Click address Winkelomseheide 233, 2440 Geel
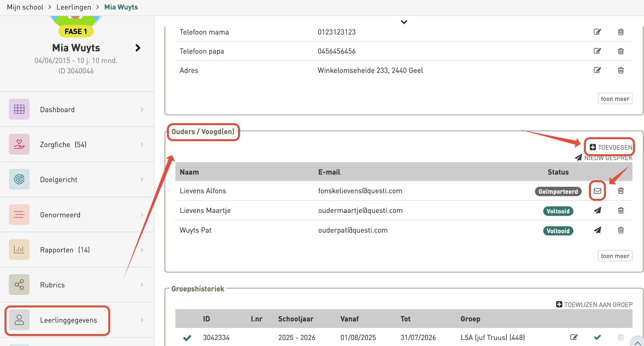Screen dimensions: 644x346 click(370, 71)
